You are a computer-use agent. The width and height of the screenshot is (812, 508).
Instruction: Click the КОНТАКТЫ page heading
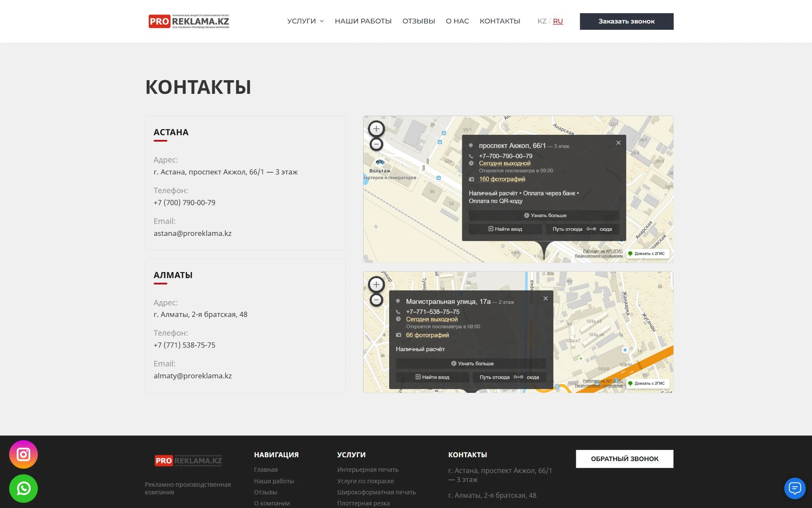pyautogui.click(x=198, y=87)
